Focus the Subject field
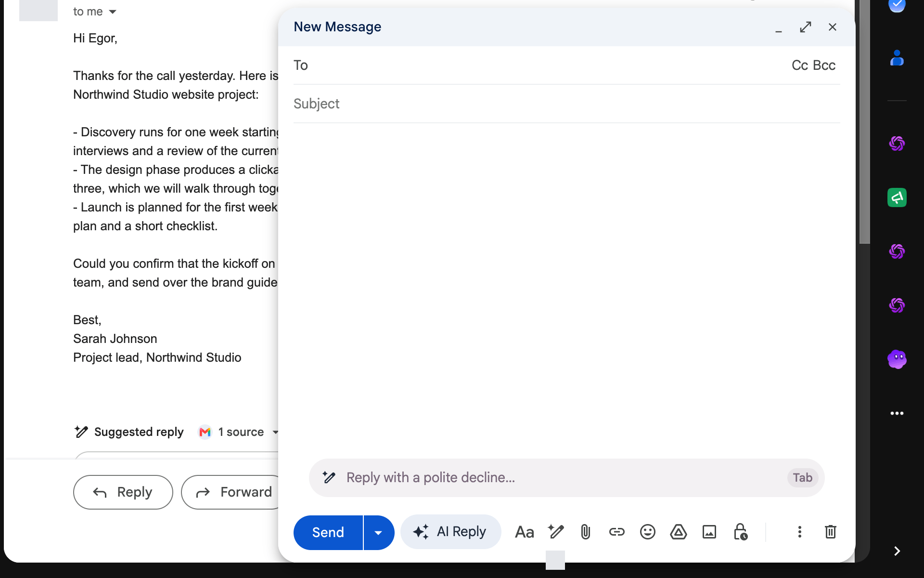Viewport: 924px width, 578px height. [x=567, y=104]
